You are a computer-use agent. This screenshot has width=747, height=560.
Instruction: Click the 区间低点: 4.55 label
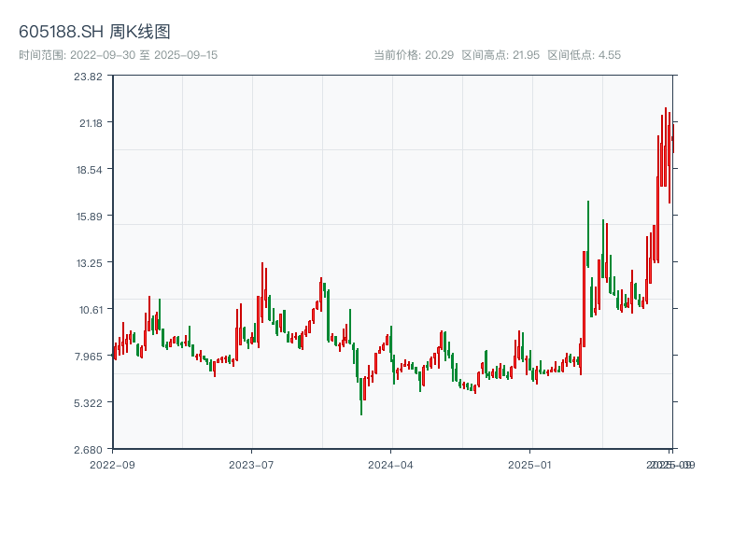coord(585,55)
